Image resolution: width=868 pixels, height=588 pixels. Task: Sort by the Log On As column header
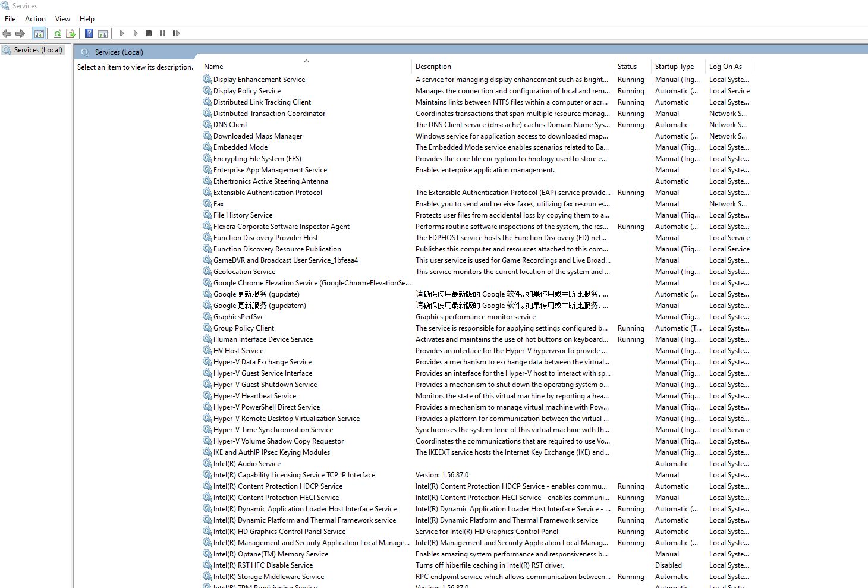(728, 67)
